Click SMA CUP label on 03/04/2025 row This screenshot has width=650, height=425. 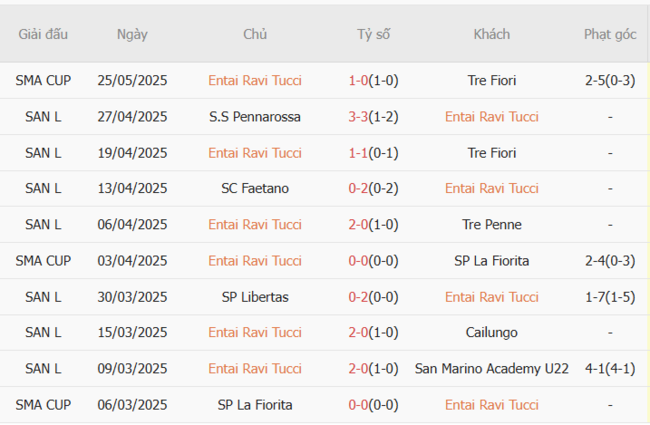tap(43, 261)
